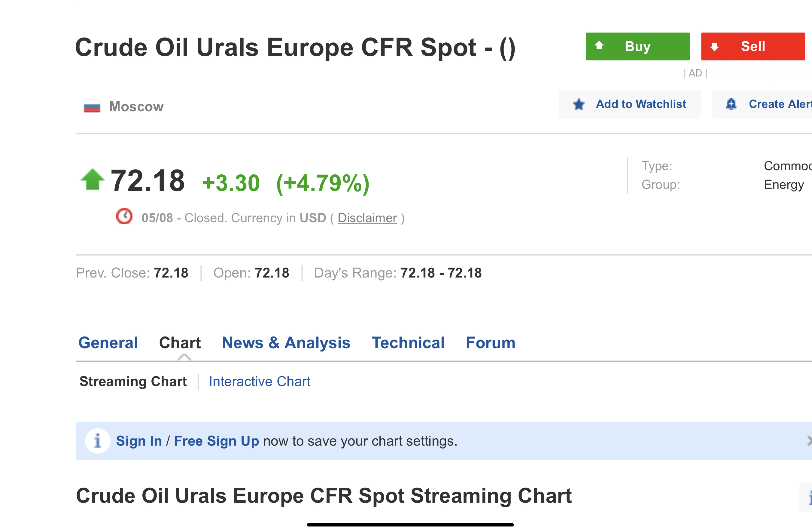Open the Interactive Chart link

pyautogui.click(x=260, y=382)
